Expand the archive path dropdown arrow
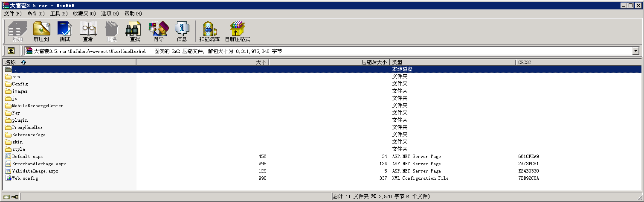644x202 pixels. click(636, 51)
